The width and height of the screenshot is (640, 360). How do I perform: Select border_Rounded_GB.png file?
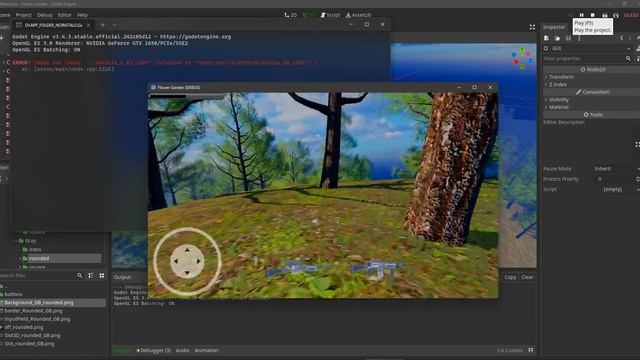(x=33, y=311)
